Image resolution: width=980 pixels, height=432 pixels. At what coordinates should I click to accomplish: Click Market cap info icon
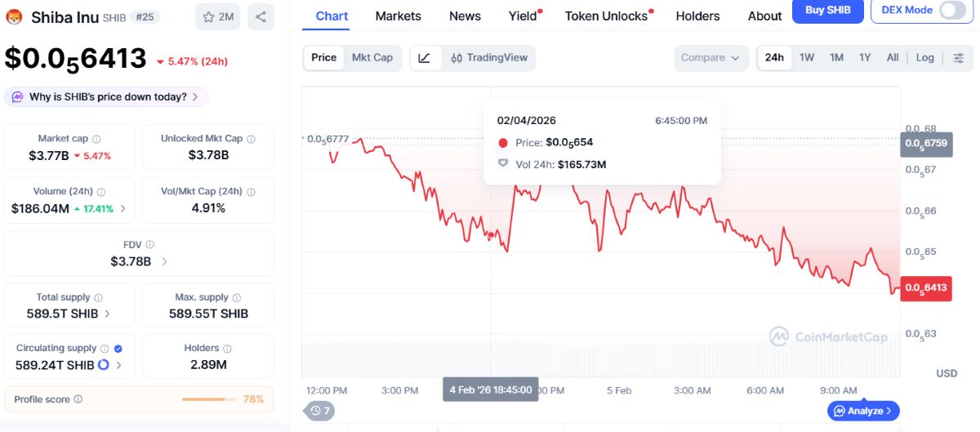(96, 139)
